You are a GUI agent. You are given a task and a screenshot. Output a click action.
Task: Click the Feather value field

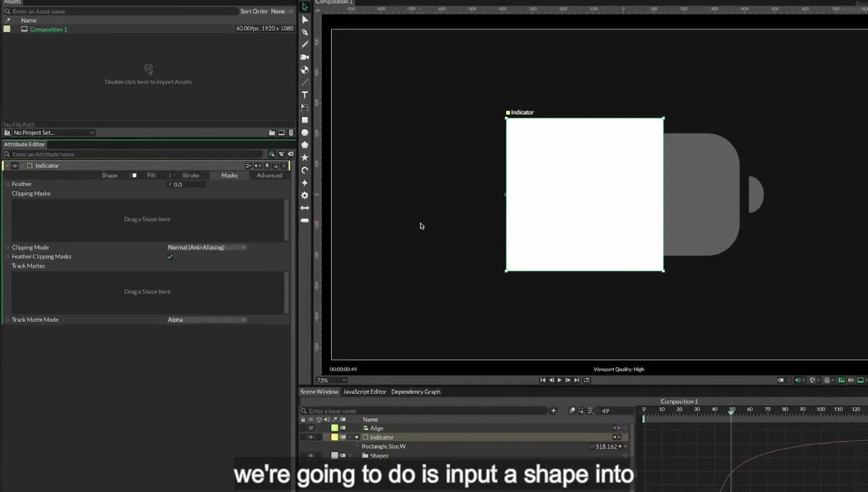tap(186, 184)
